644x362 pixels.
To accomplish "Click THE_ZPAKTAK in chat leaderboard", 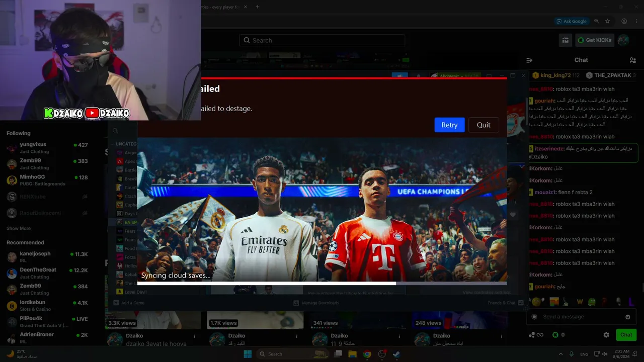I will coord(613,75).
